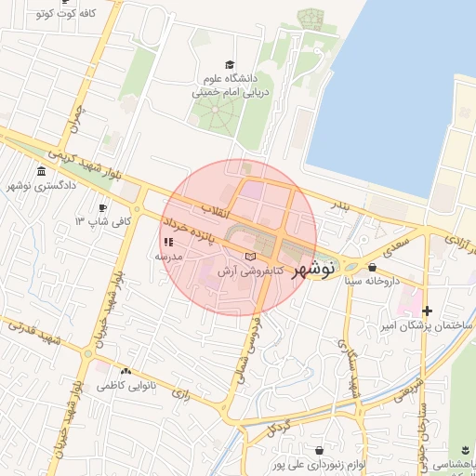Click the سعدی street label
This screenshot has height=476, width=476.
[x=396, y=247]
